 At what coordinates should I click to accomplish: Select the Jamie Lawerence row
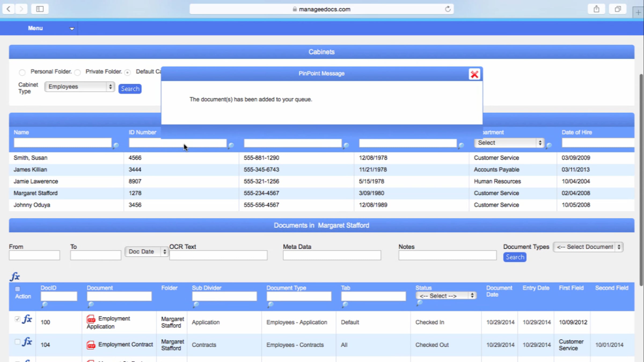click(x=321, y=182)
